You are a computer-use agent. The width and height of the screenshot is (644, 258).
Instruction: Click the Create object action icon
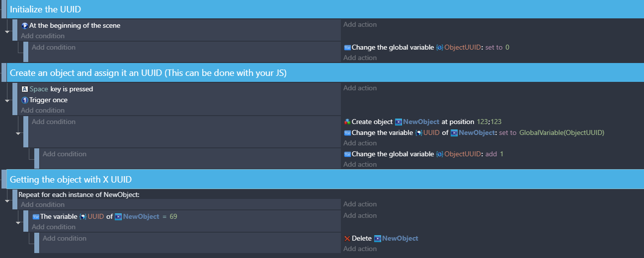(347, 122)
